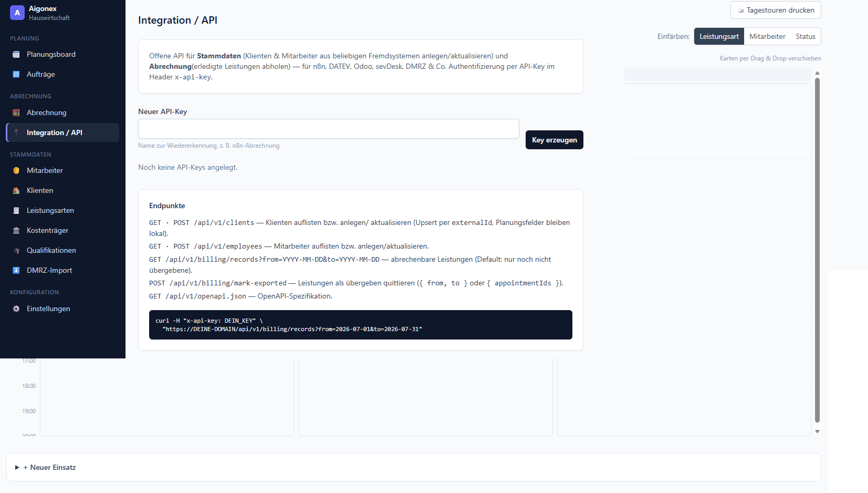The width and height of the screenshot is (868, 493).
Task: Click the vertical scrollbar thumb of the board
Action: click(x=817, y=250)
